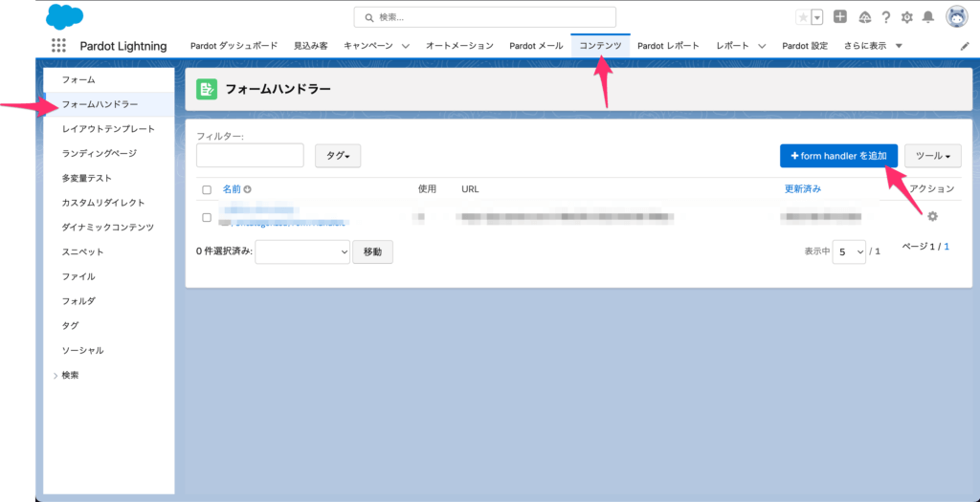Go to the オートメーション tab
The height and width of the screenshot is (502, 980).
(x=459, y=46)
